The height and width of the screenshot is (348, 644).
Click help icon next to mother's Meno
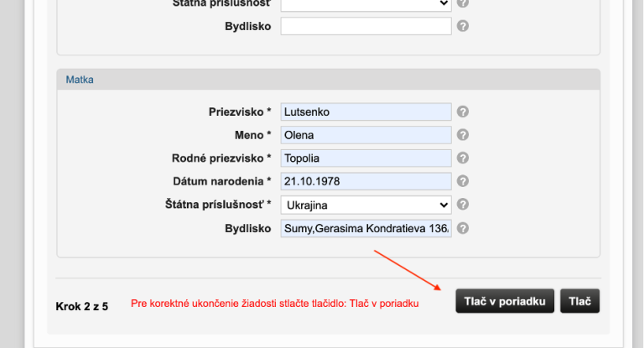[x=463, y=135]
